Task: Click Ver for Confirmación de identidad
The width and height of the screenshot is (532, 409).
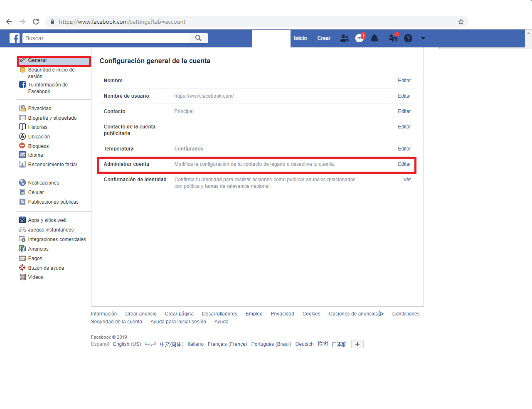Action: (407, 180)
